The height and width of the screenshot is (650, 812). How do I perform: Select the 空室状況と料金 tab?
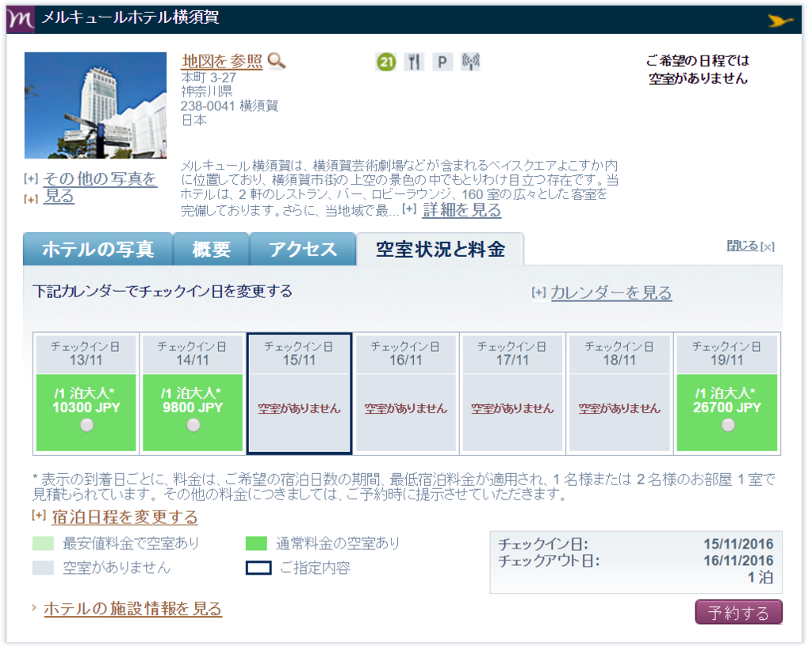click(440, 250)
